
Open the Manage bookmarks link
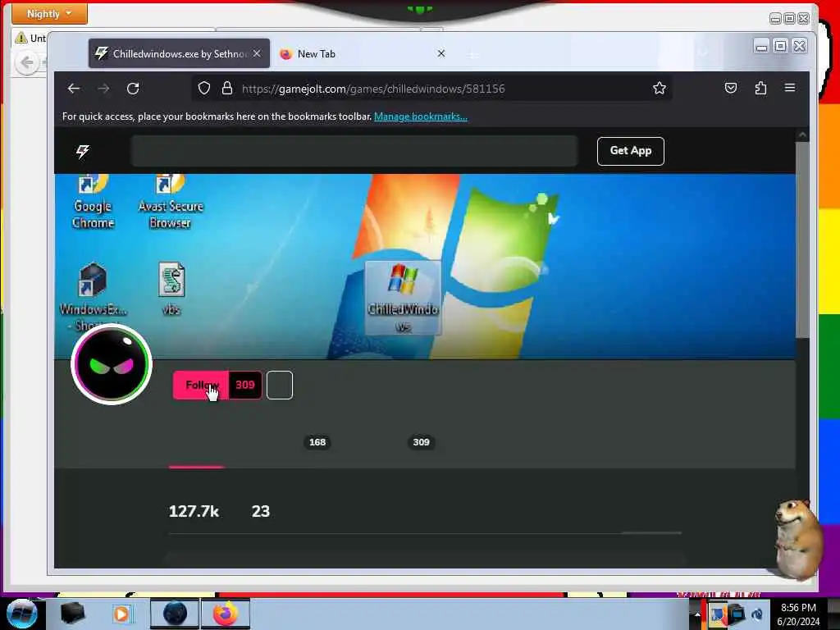421,116
